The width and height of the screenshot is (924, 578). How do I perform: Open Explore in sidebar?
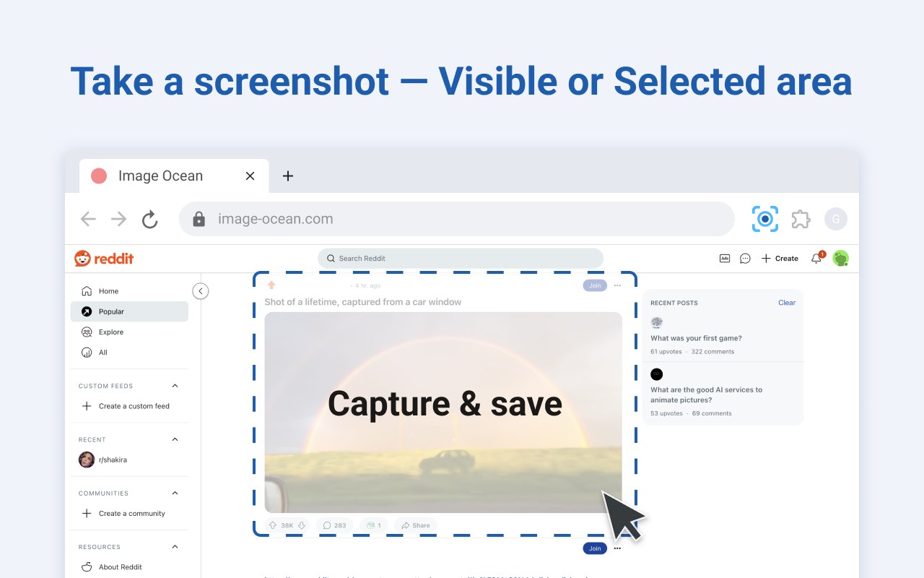click(129, 332)
